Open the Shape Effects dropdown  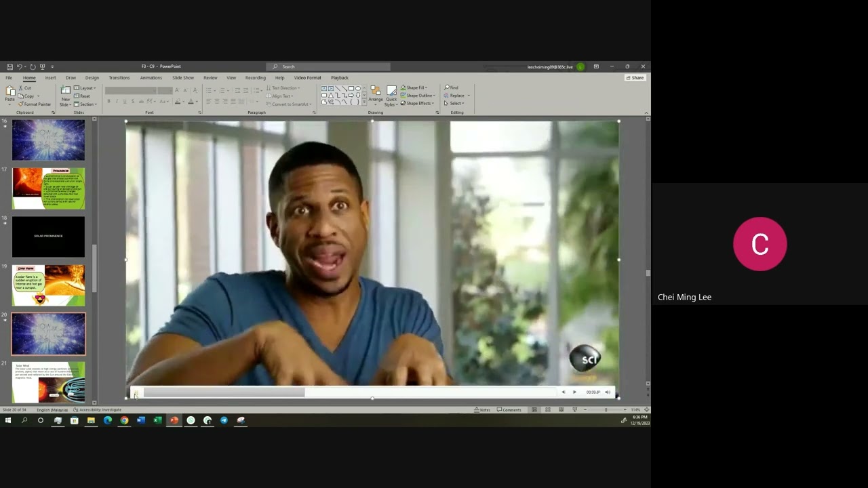click(x=418, y=104)
